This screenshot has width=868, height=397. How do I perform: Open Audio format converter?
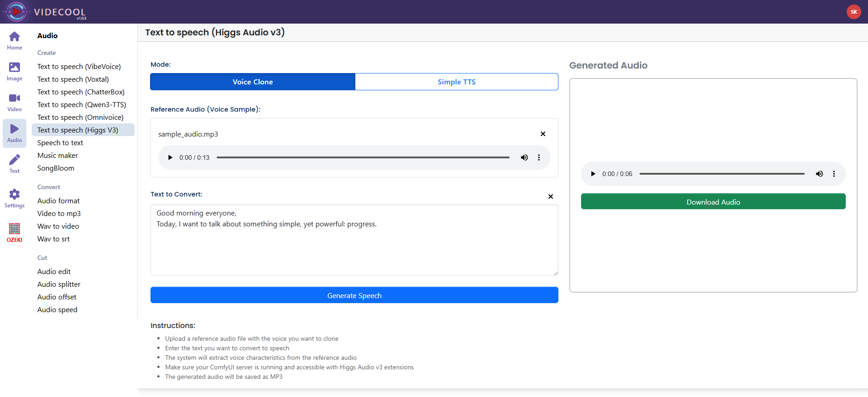pos(58,201)
